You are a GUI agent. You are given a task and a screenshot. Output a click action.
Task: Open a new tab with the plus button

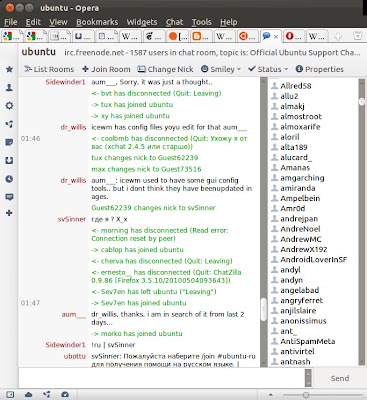(338, 36)
